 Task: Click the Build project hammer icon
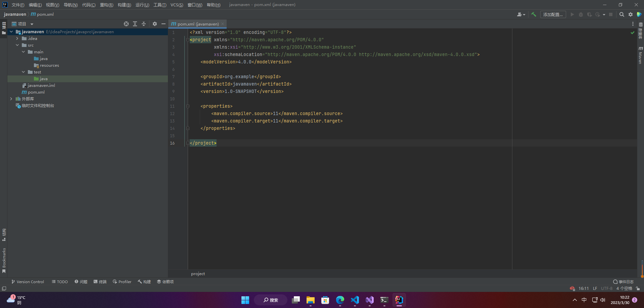click(534, 14)
